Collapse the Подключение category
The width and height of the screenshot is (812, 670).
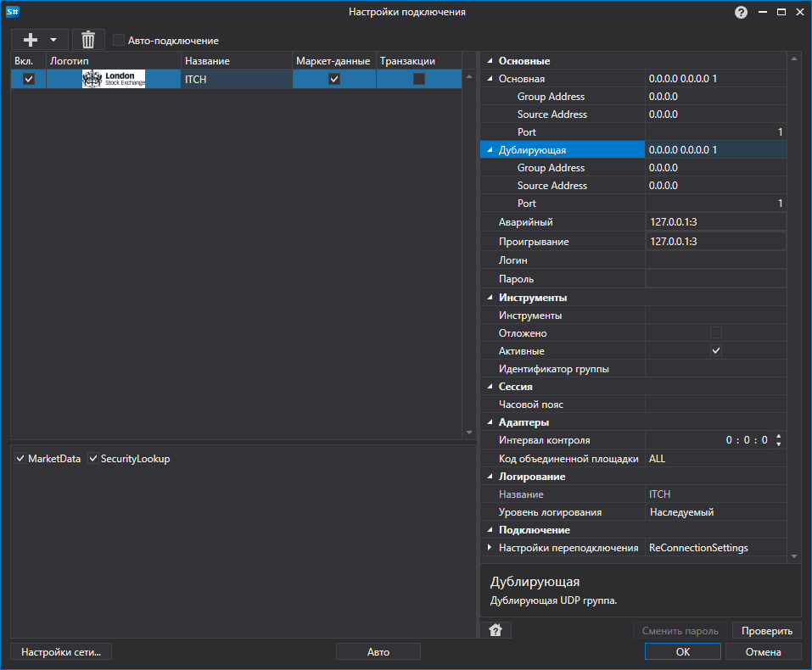coord(490,530)
